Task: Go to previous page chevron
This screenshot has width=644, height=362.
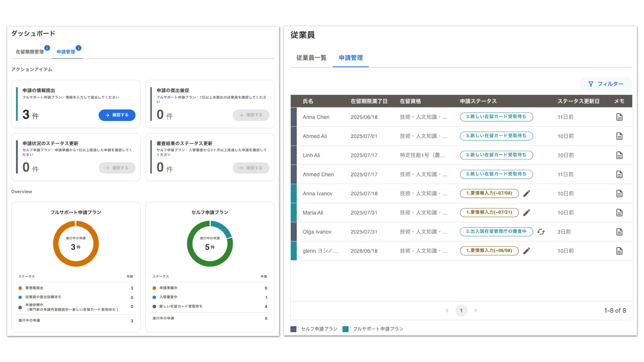Action: [447, 310]
